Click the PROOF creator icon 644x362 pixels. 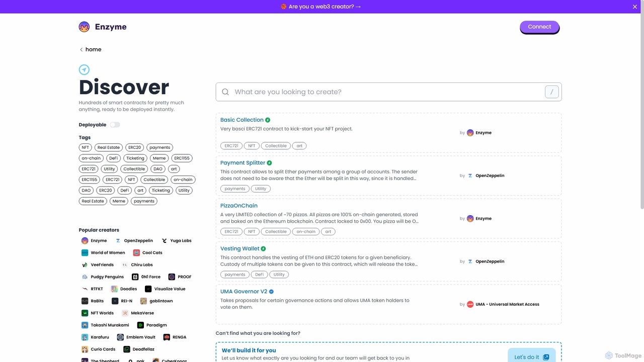click(172, 277)
